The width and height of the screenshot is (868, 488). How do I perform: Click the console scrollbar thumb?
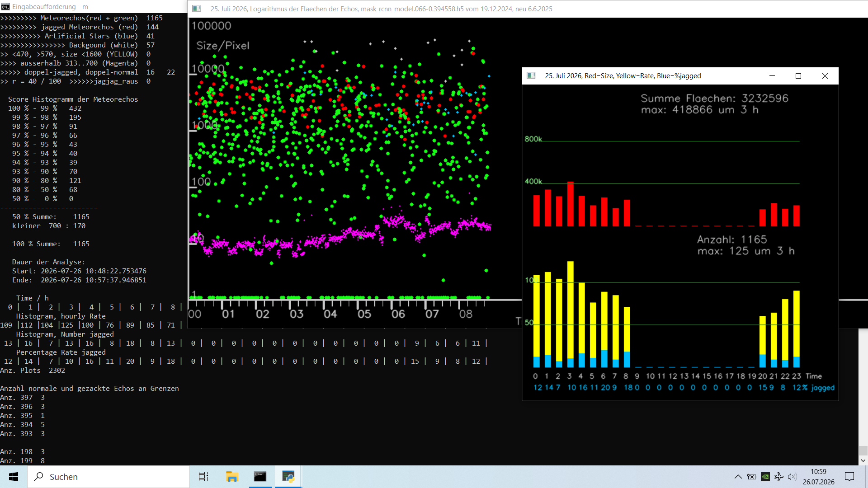(863, 451)
